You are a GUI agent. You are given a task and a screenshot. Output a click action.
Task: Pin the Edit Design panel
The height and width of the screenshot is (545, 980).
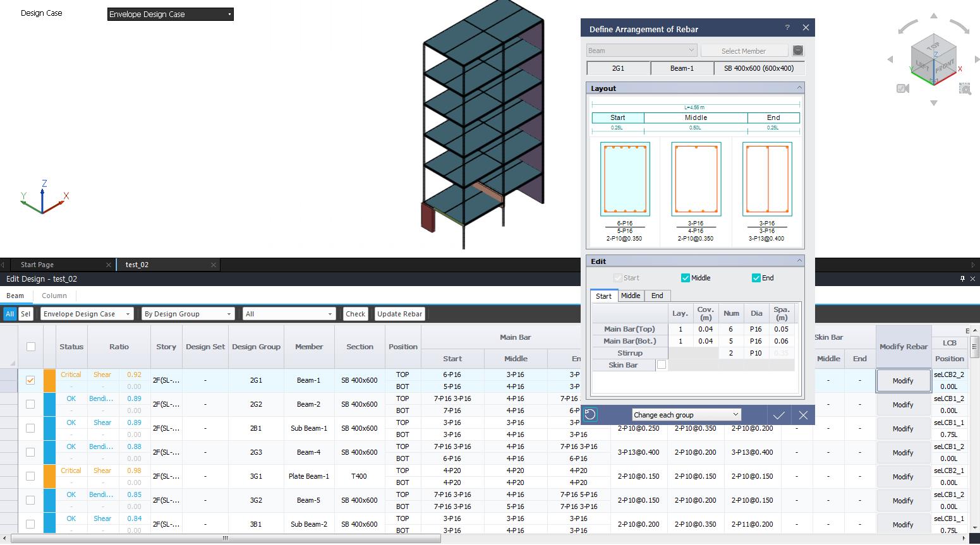pos(962,278)
